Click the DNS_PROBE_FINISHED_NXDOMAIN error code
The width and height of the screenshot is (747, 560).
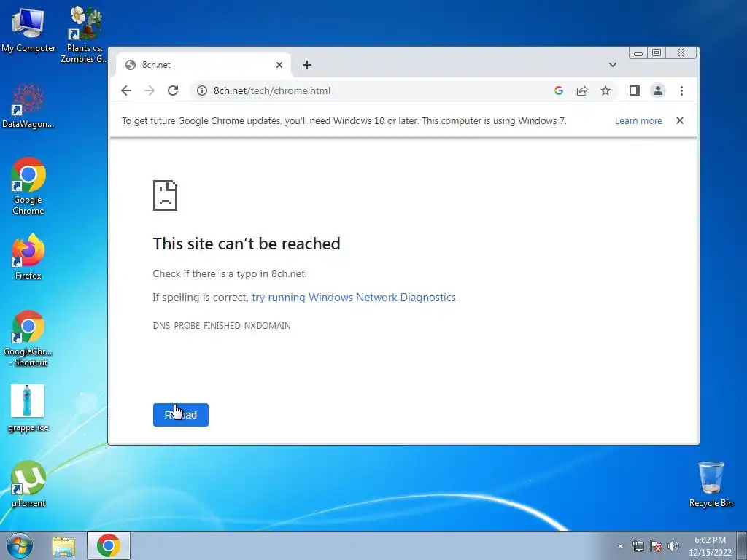[x=222, y=326]
